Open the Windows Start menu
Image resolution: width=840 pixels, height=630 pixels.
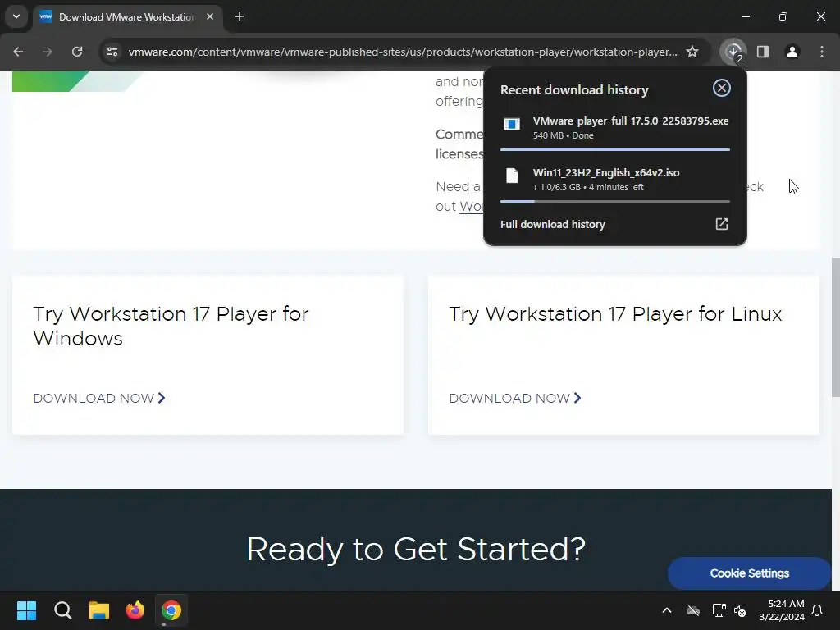click(26, 610)
